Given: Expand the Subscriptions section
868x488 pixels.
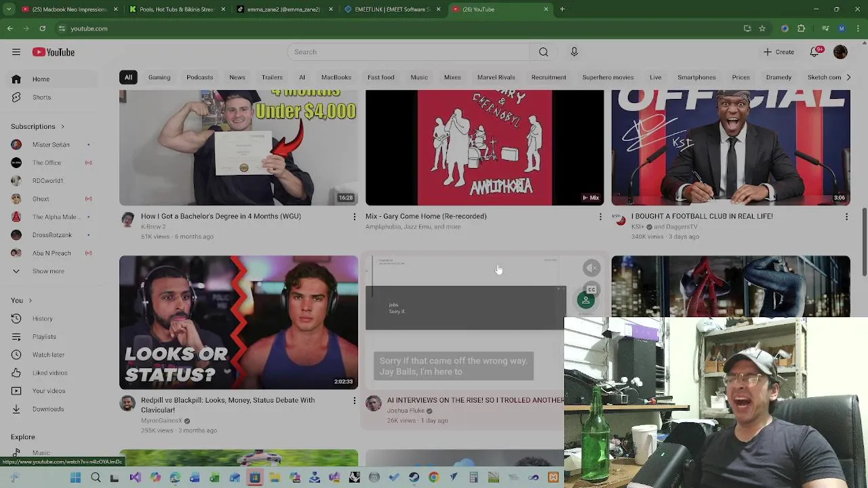Looking at the screenshot, I should pyautogui.click(x=37, y=127).
